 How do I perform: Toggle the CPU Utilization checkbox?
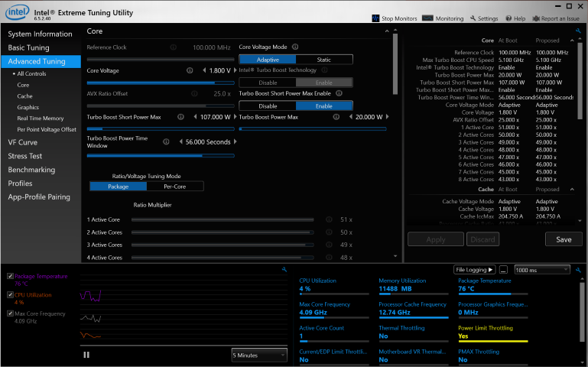(x=10, y=294)
